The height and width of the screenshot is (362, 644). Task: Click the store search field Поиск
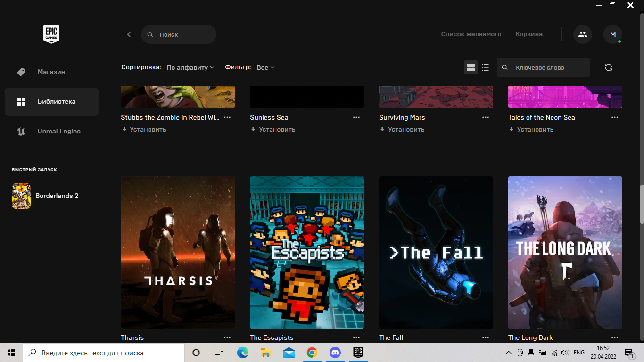(x=179, y=34)
